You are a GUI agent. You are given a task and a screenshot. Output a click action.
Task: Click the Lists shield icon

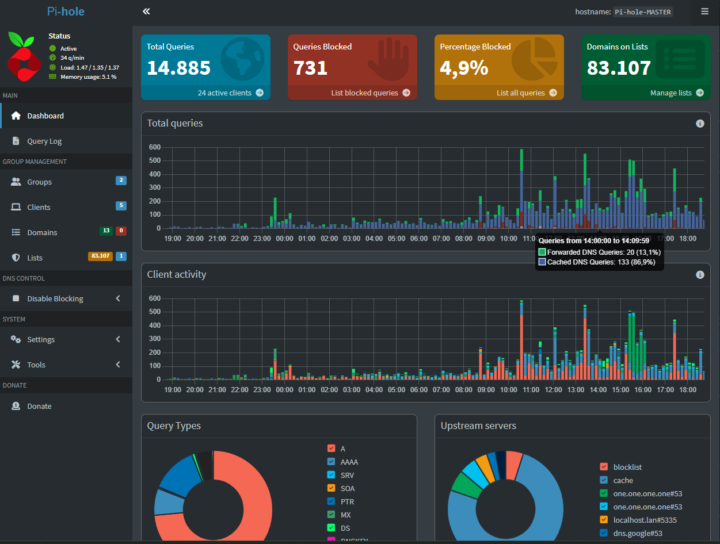[16, 258]
